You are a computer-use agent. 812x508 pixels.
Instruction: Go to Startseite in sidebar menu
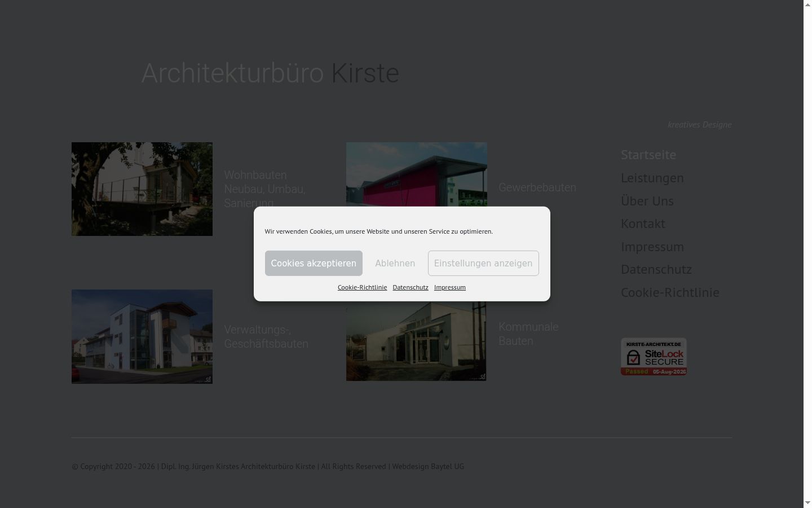pyautogui.click(x=648, y=155)
